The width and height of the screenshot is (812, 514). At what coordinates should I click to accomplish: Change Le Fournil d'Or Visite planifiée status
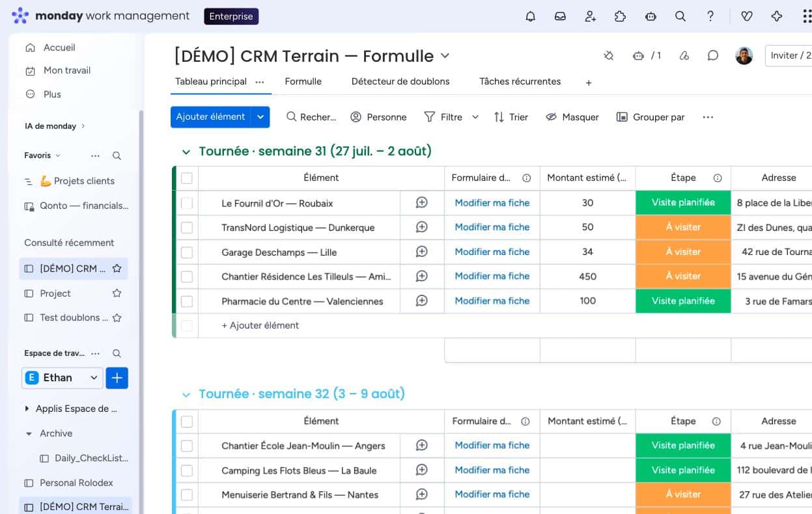(683, 203)
